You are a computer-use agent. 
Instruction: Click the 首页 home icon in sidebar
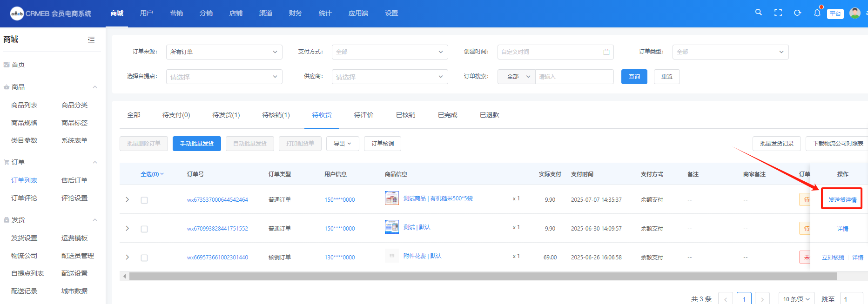tap(7, 65)
